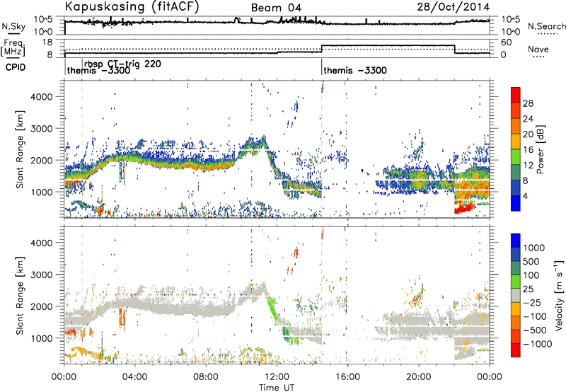Click the 08:00 time axis label
This screenshot has height=392, width=566.
(205, 377)
